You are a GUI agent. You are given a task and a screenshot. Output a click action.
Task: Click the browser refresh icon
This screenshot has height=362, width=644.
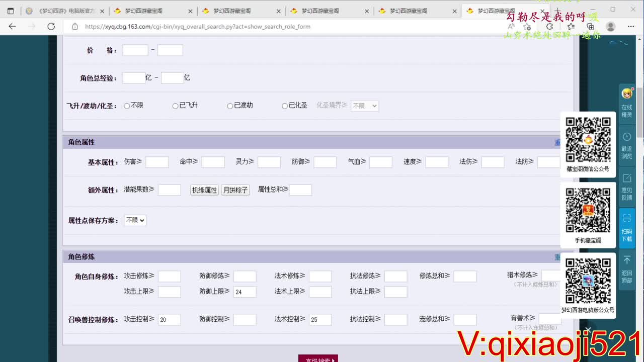tap(51, 27)
